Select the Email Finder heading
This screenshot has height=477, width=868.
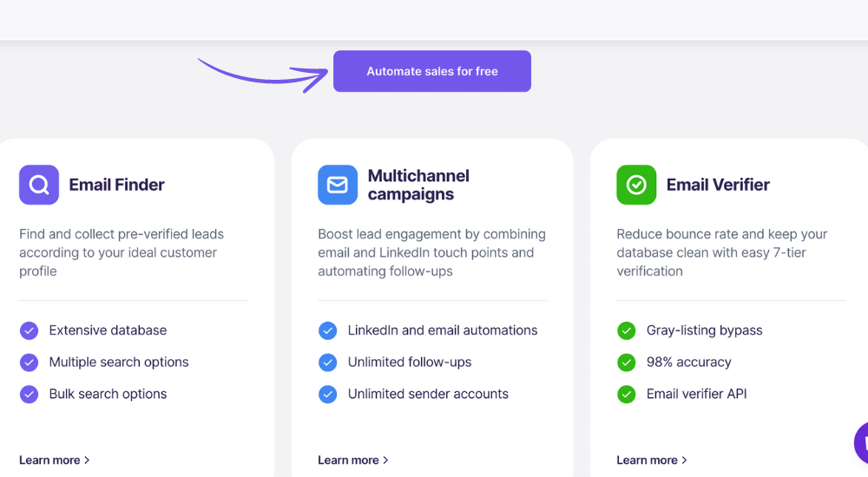click(116, 185)
